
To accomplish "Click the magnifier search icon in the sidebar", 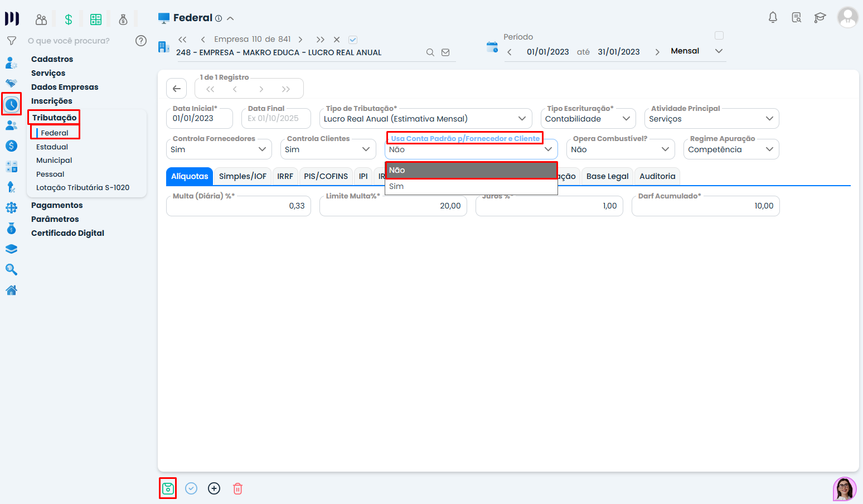I will pyautogui.click(x=11, y=269).
